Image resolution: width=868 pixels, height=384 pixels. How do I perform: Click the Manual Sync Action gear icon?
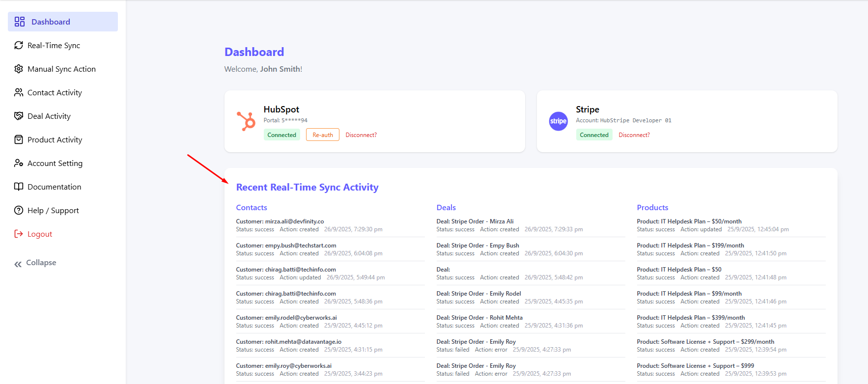point(19,69)
